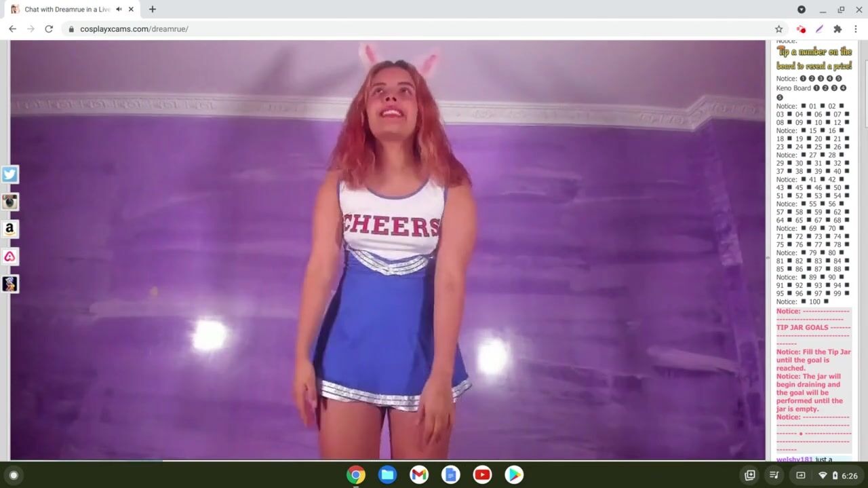This screenshot has height=488, width=868.
Task: Mute the tab using the speaker icon
Action: point(119,10)
